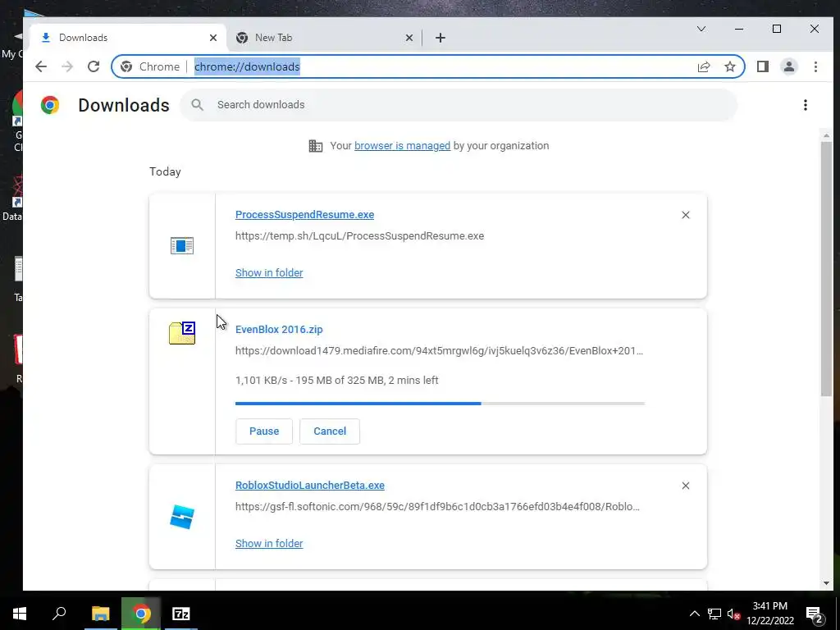Show RobloxStudioLauncherBeta.exe in folder
The width and height of the screenshot is (840, 630).
click(269, 543)
